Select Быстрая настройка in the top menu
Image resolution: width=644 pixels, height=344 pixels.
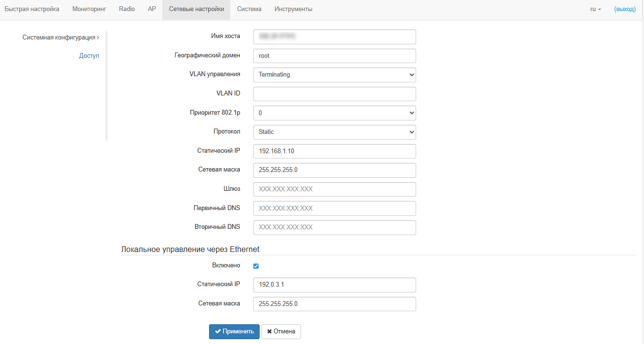32,9
